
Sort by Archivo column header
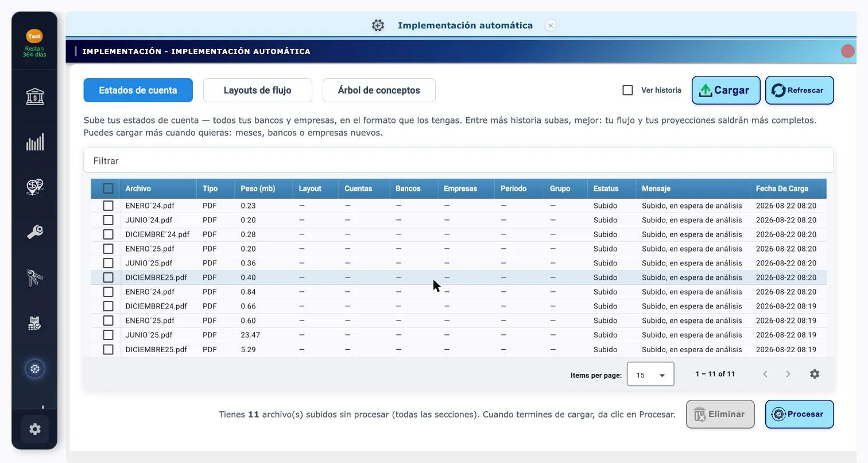tap(138, 188)
